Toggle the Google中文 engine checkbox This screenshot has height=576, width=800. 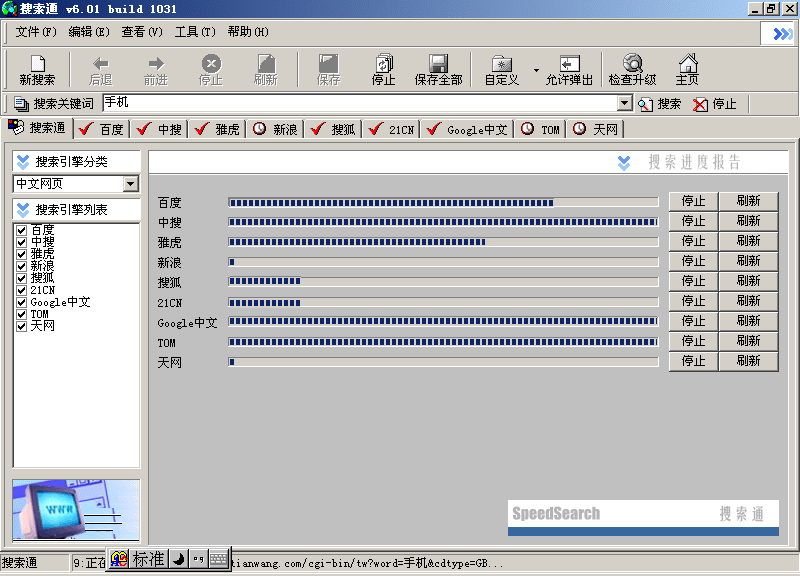[x=21, y=302]
